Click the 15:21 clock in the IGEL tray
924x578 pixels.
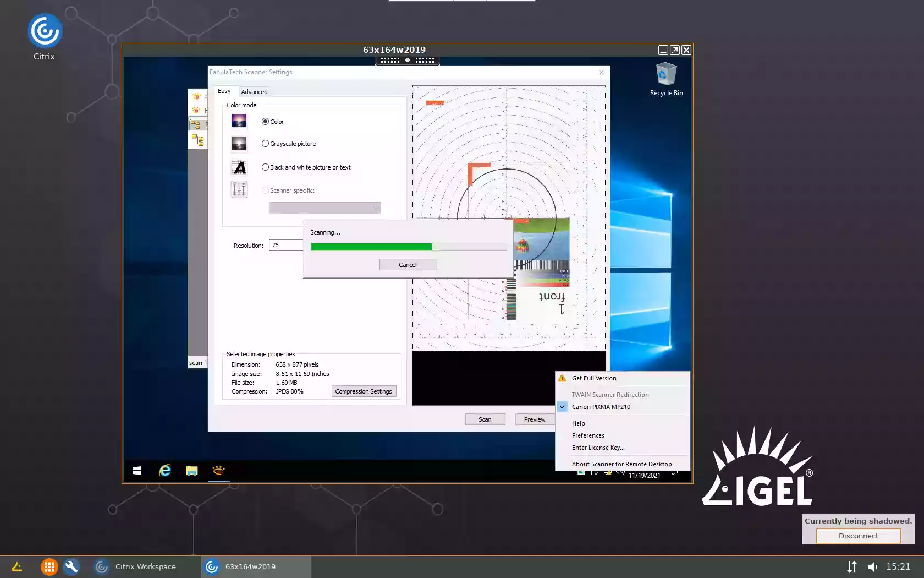click(x=898, y=566)
